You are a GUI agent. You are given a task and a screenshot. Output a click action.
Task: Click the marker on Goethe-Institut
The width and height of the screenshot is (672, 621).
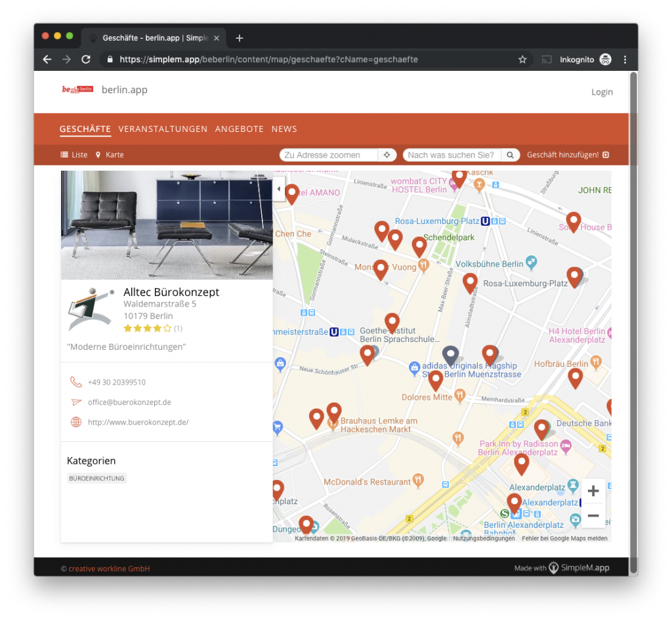(392, 323)
